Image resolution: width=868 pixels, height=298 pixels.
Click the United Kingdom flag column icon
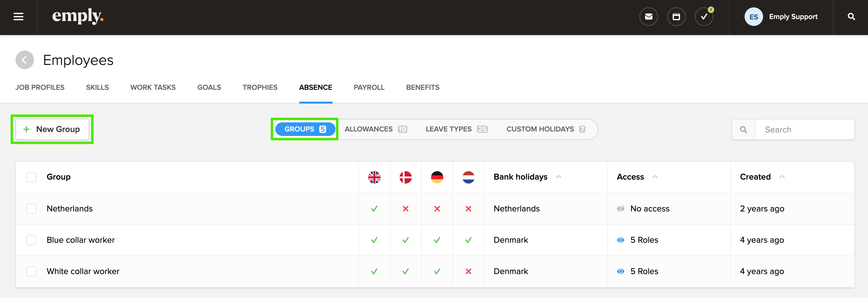[x=374, y=177]
